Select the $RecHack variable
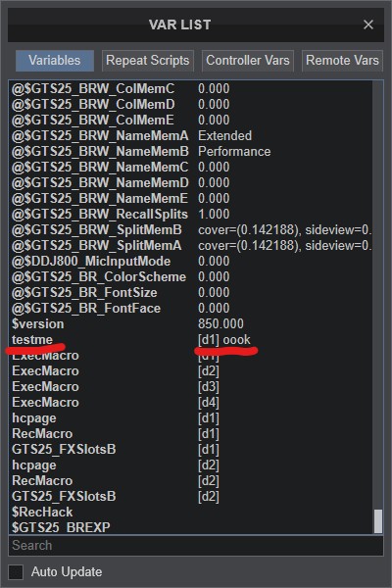 tap(191, 513)
